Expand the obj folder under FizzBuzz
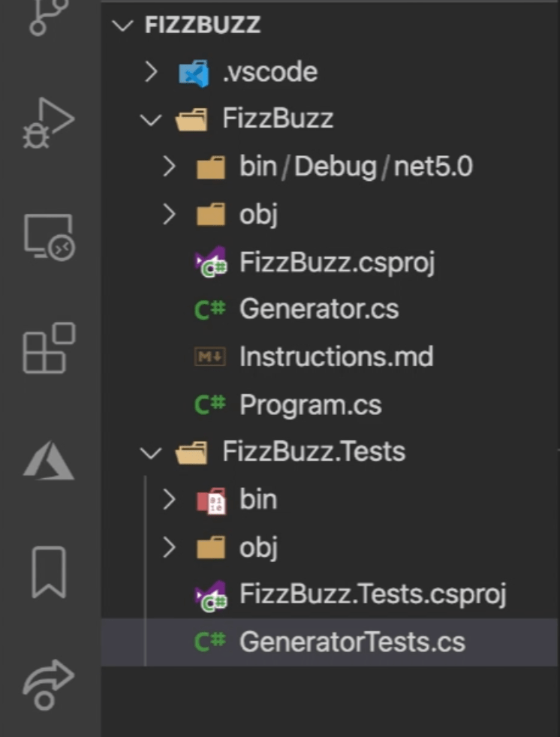560x737 pixels. [x=170, y=214]
